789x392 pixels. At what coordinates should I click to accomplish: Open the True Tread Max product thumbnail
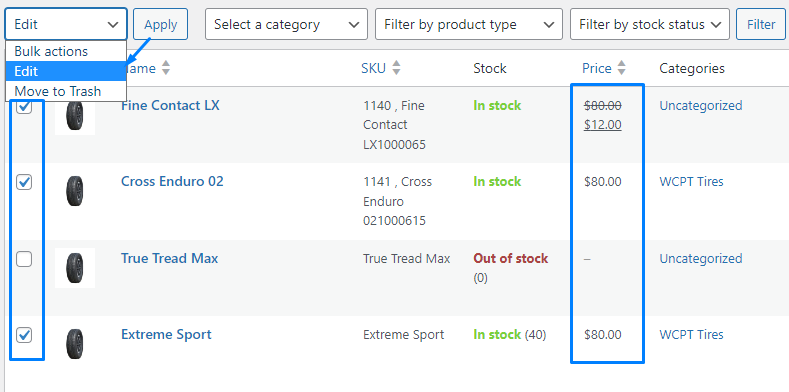[x=75, y=268]
